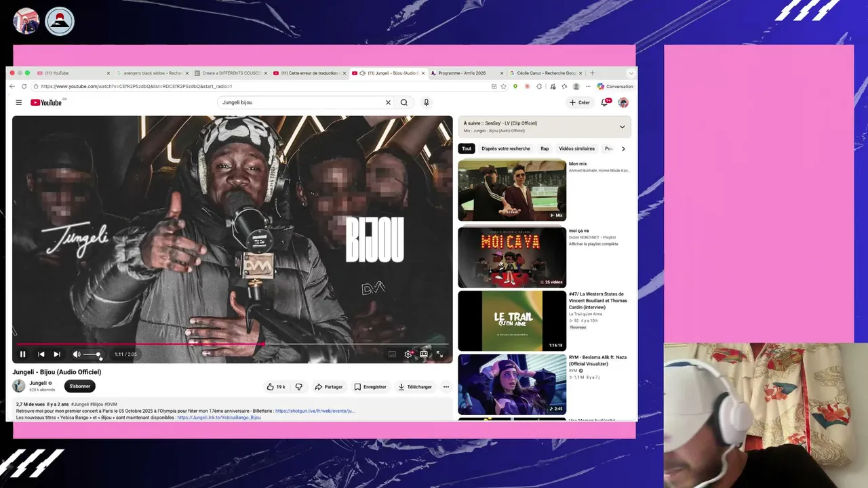Go back with the browser back arrow
This screenshot has height=488, width=868.
pyautogui.click(x=12, y=86)
